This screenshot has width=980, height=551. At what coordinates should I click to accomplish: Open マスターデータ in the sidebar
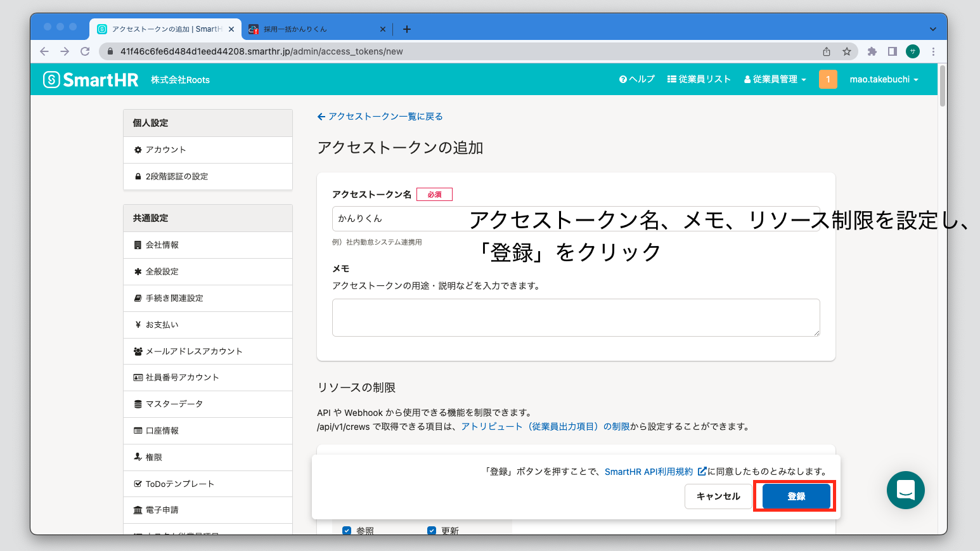[208, 404]
